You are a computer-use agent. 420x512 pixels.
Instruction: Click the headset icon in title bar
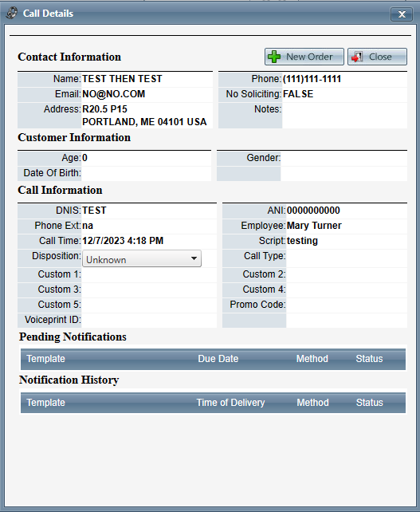coord(12,13)
